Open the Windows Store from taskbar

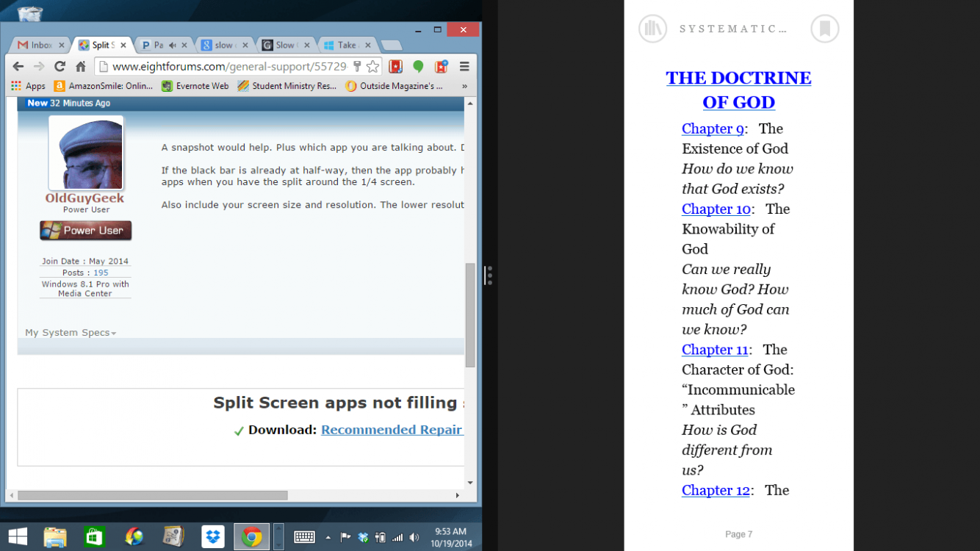[x=94, y=537]
